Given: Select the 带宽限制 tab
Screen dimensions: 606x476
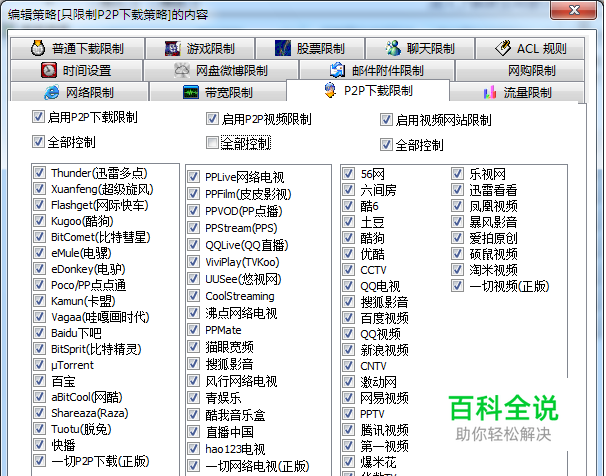Looking at the screenshot, I should pyautogui.click(x=218, y=92).
